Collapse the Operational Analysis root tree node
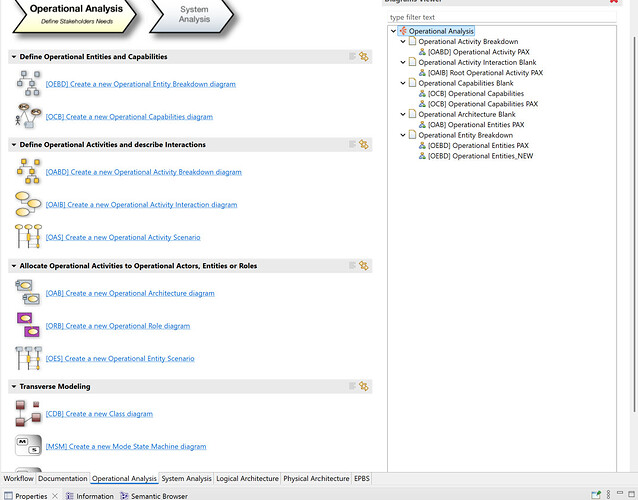The image size is (638, 500). 393,31
